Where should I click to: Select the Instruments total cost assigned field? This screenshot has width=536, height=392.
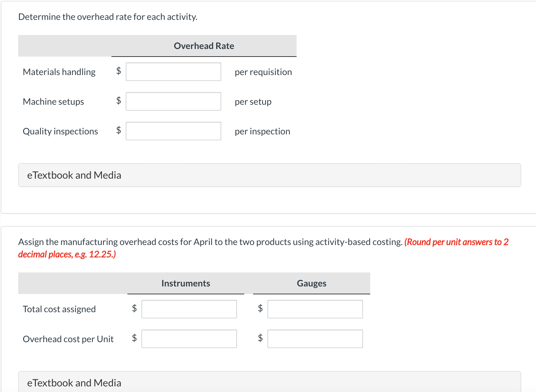point(189,309)
